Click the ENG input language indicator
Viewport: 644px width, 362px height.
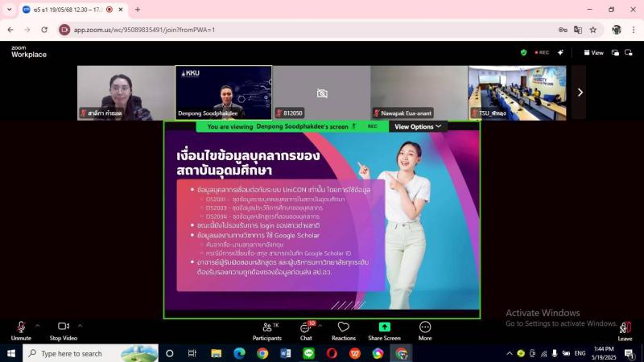pyautogui.click(x=580, y=353)
